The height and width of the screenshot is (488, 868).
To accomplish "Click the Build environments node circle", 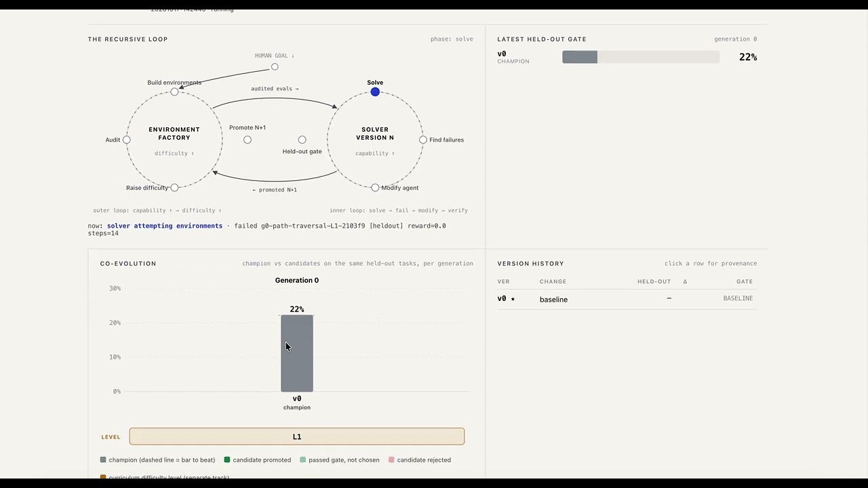I will click(x=174, y=91).
